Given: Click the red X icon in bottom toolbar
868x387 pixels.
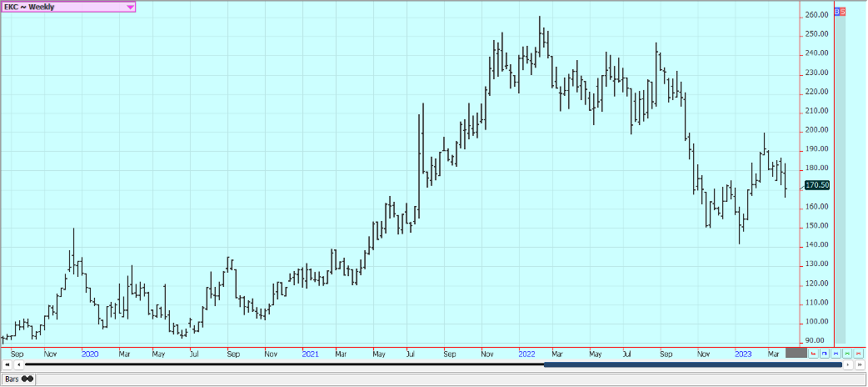Looking at the screenshot, I should click(859, 354).
